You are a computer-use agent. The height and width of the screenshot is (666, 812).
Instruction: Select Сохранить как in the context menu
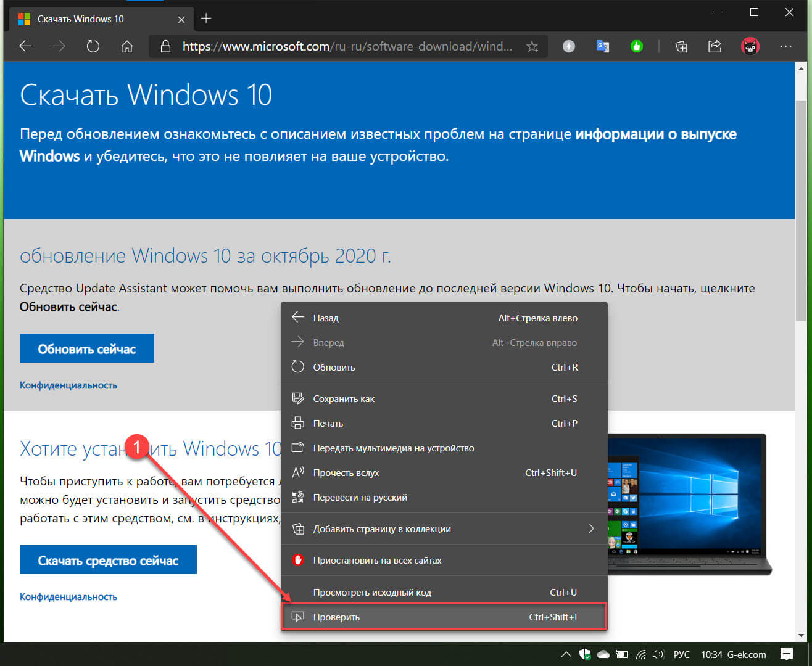[x=444, y=399]
